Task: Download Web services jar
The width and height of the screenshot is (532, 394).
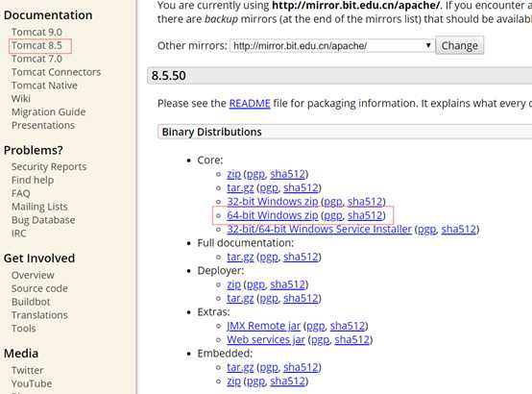Action: (266, 340)
